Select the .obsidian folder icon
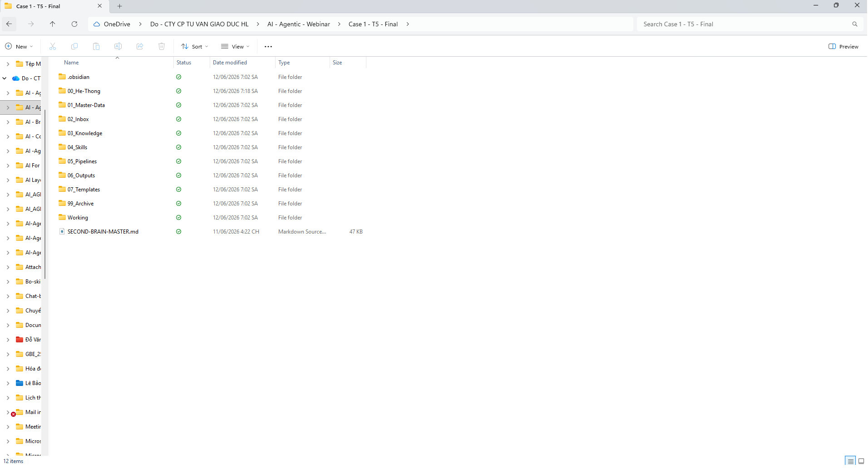 [62, 77]
